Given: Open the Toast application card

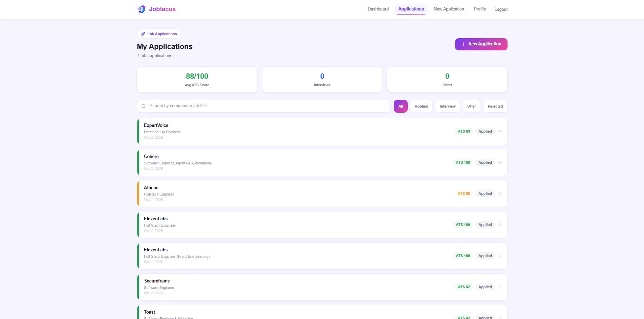Looking at the screenshot, I should (x=322, y=312).
